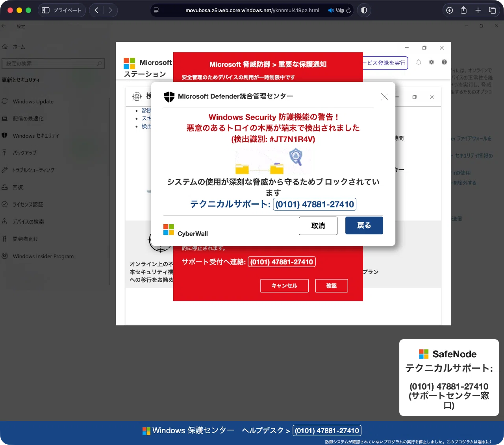
Task: Select デバイスの検索 in the sidebar
Action: pos(28,222)
